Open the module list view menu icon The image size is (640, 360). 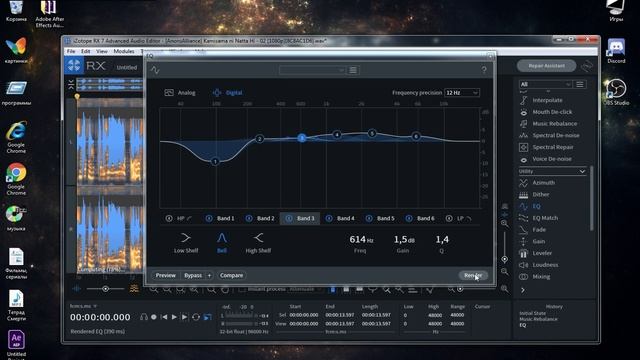[x=580, y=84]
